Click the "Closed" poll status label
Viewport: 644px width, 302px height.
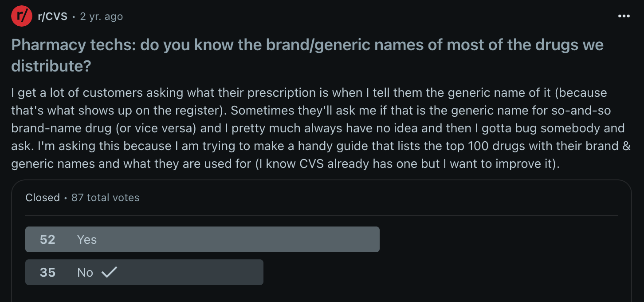[43, 198]
